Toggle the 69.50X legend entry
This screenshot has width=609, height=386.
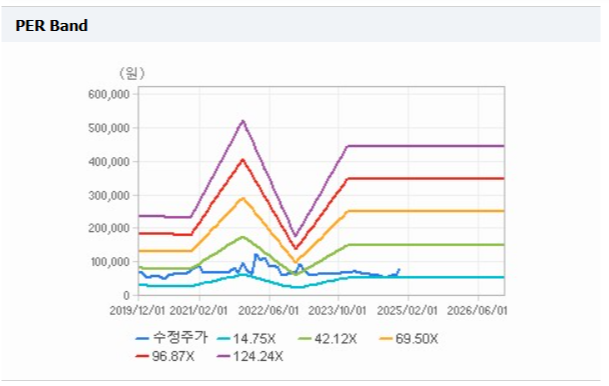409,339
